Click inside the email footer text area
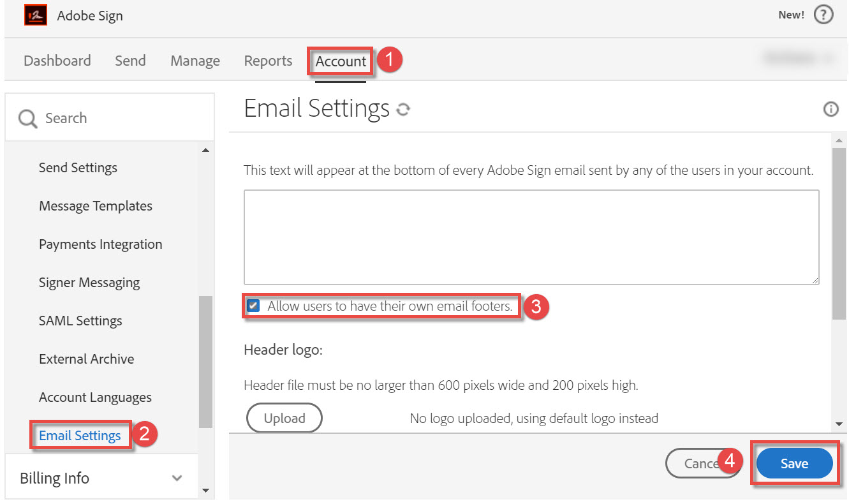 coord(531,237)
